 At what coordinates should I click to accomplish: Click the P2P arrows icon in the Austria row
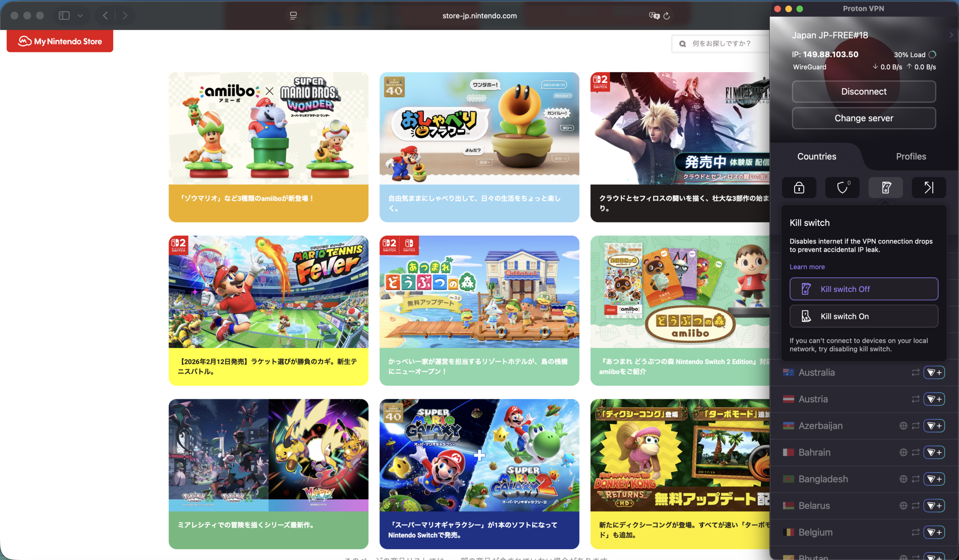pyautogui.click(x=915, y=399)
